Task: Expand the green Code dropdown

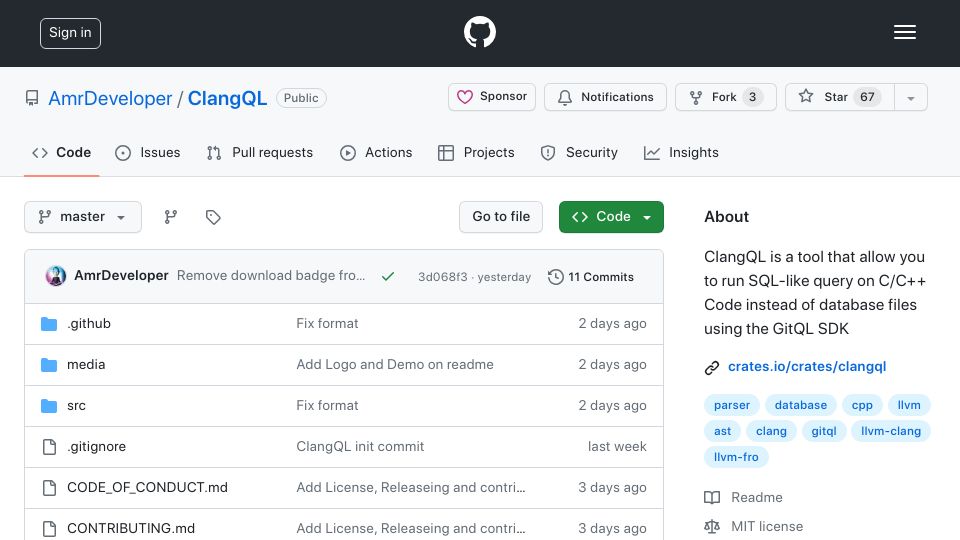Action: [611, 217]
